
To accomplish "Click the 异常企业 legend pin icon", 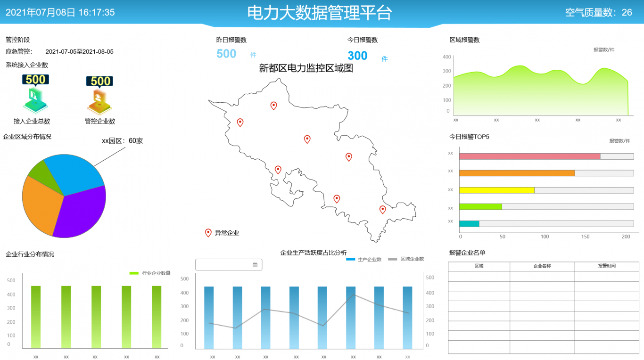I will click(208, 233).
